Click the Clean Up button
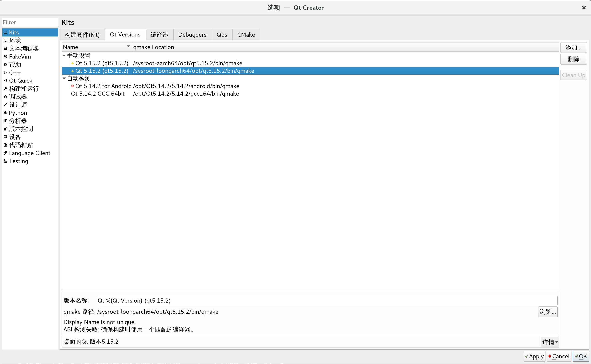The width and height of the screenshot is (591, 364). coord(573,75)
